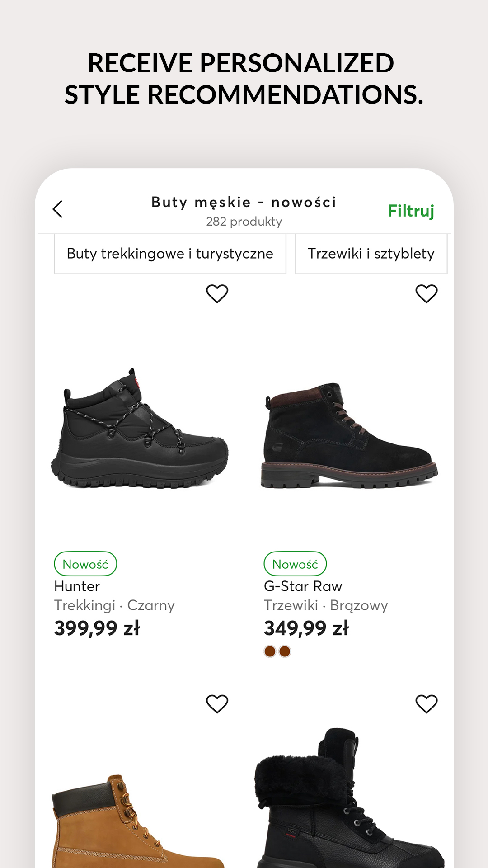Select Buty trekkingowe i turystyczne category
The width and height of the screenshot is (488, 868).
170,254
